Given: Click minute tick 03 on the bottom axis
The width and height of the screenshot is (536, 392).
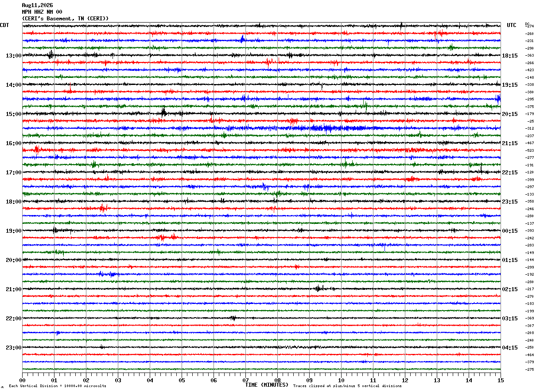Looking at the screenshot, I should tap(118, 380).
